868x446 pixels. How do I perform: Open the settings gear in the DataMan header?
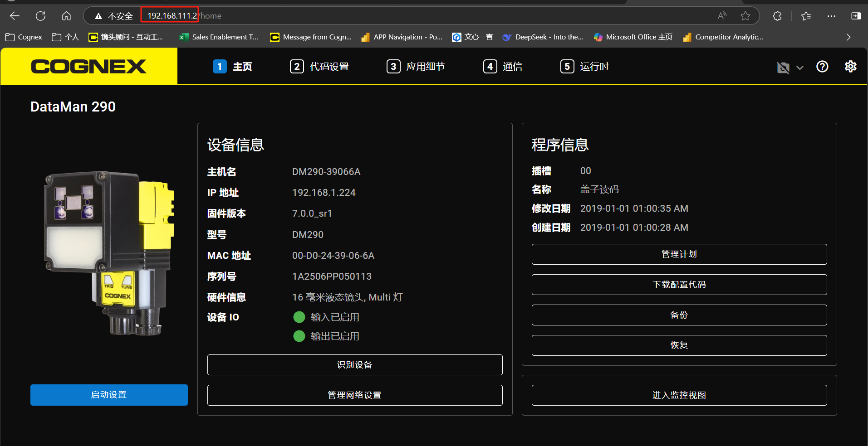coord(850,67)
